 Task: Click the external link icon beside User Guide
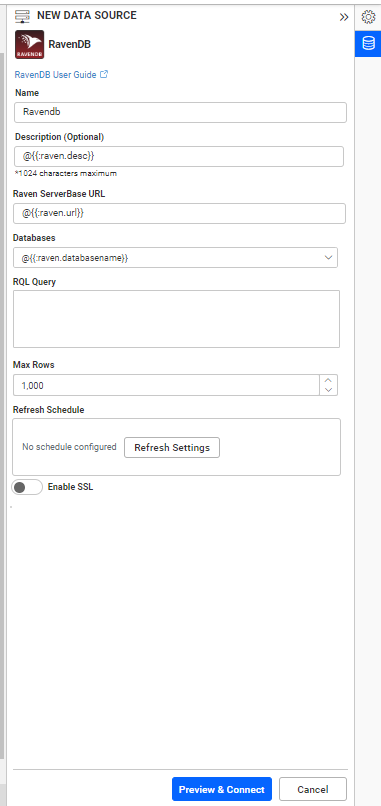[104, 74]
